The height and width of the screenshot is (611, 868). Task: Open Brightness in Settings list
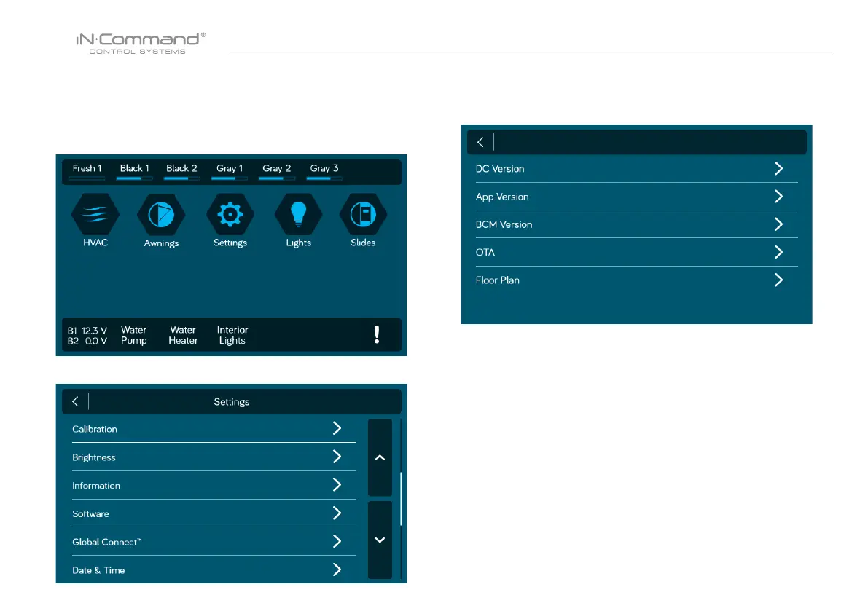[x=214, y=457]
